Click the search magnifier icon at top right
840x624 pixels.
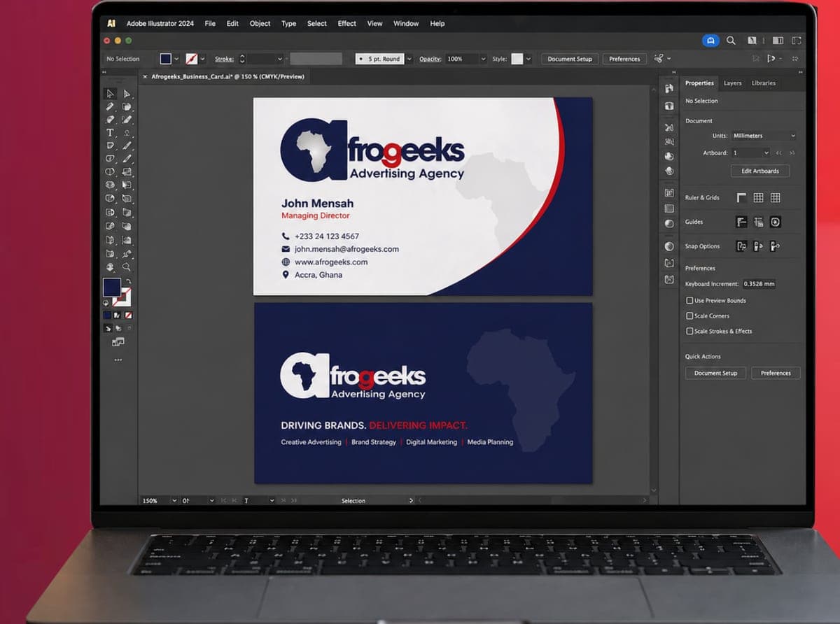click(x=731, y=41)
